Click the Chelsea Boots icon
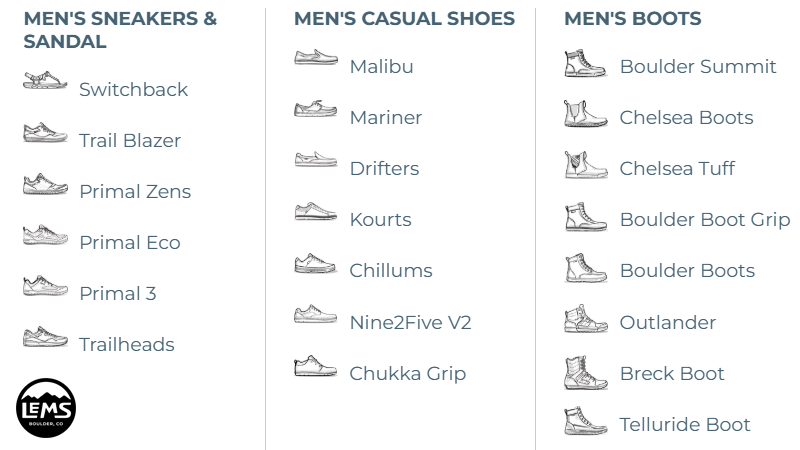Image resolution: width=800 pixels, height=450 pixels. pos(585,115)
